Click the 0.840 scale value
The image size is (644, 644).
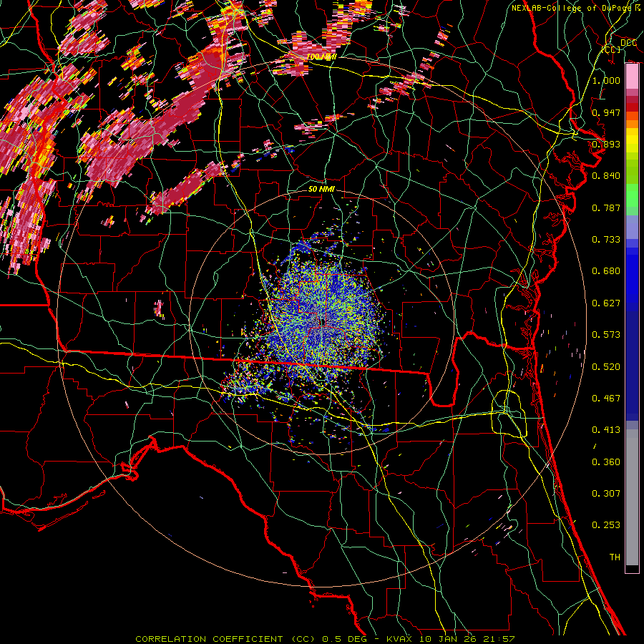point(606,176)
